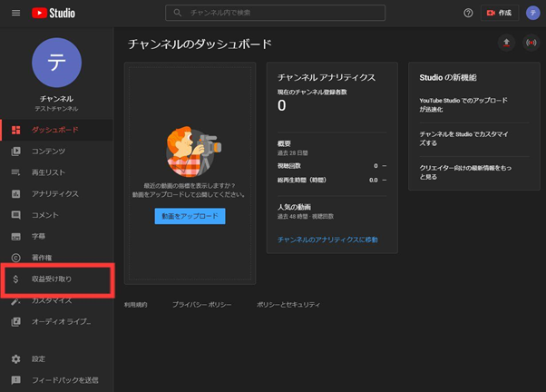Screen dimensions: 546x392
Task: Click the 作成 create button
Action: point(500,14)
